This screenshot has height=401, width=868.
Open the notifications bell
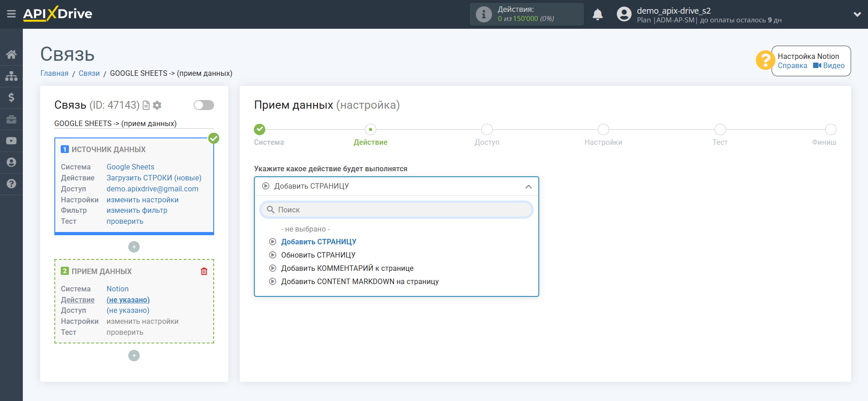click(x=598, y=14)
